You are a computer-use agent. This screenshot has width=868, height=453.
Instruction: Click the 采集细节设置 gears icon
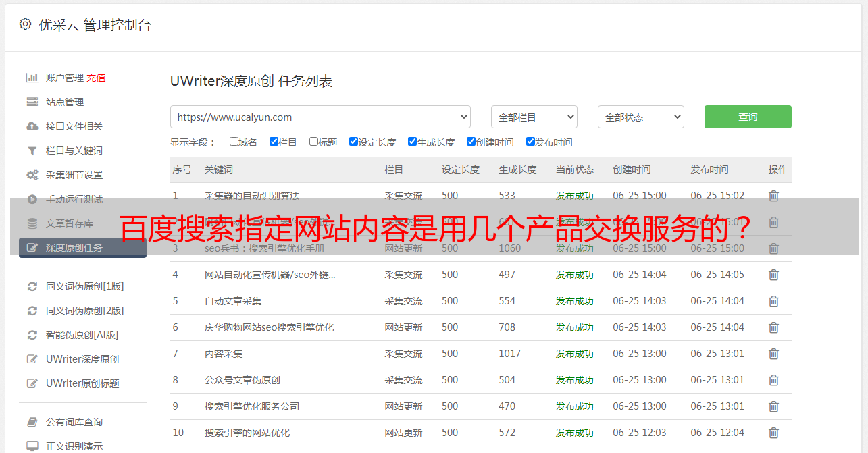tap(32, 175)
